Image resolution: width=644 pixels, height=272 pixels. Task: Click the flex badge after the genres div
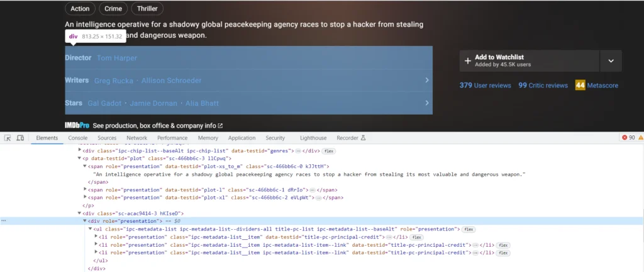coord(328,151)
